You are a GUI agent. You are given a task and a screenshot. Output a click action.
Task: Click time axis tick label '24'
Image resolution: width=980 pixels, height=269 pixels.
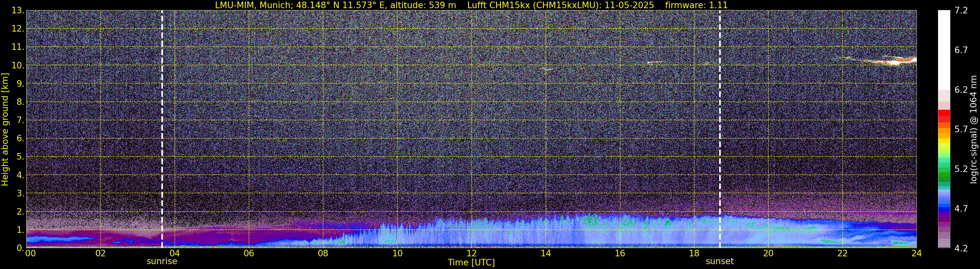pyautogui.click(x=917, y=253)
